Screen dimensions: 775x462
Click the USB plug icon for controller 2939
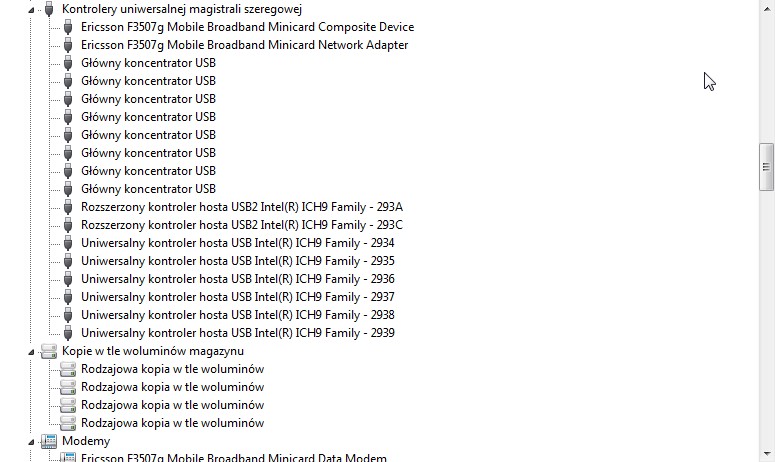coord(68,333)
